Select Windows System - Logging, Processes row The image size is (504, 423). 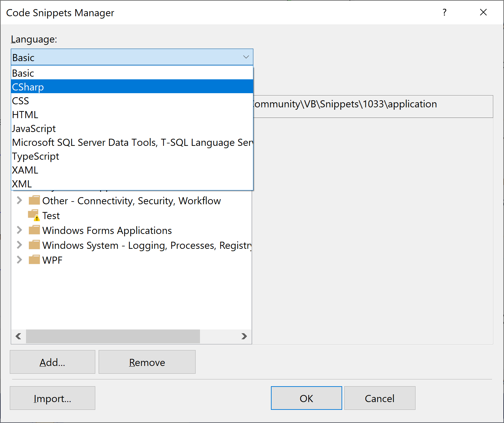pos(147,245)
